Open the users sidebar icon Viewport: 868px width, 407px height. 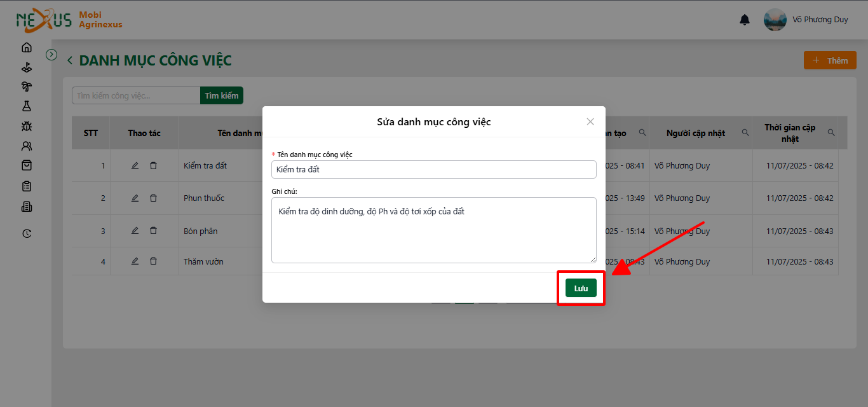pyautogui.click(x=26, y=146)
